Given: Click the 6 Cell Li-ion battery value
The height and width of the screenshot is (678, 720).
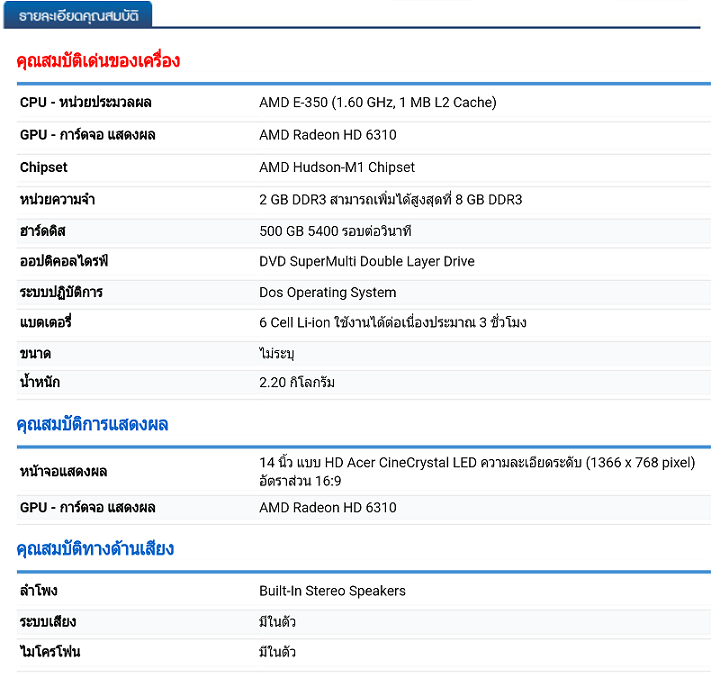Looking at the screenshot, I should point(393,322).
